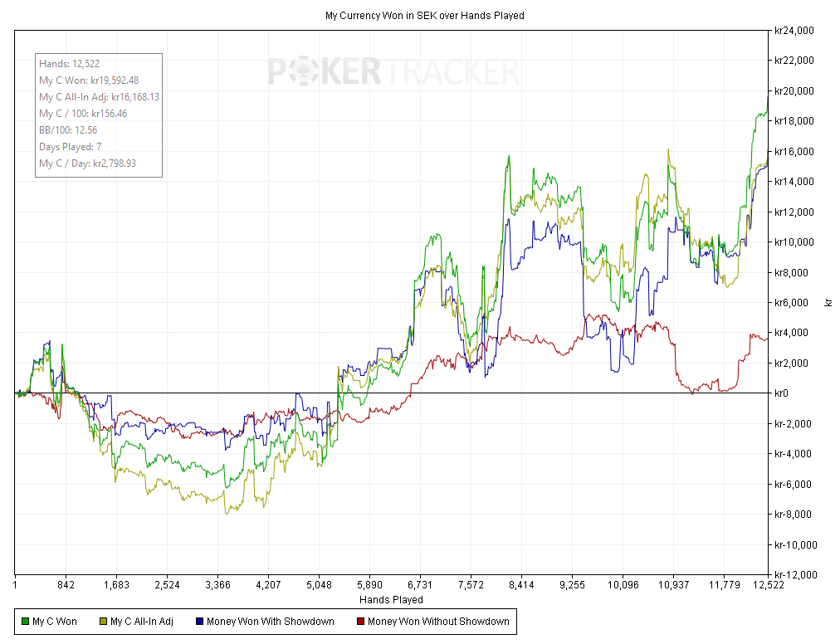The image size is (840, 644).
Task: Select the Hands: 12,522 stat line
Action: (x=70, y=64)
